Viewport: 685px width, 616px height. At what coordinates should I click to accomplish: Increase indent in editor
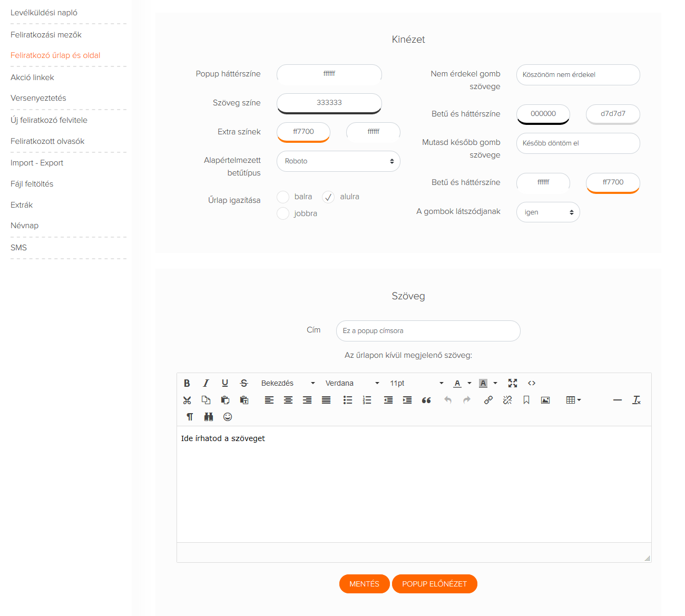pyautogui.click(x=407, y=400)
